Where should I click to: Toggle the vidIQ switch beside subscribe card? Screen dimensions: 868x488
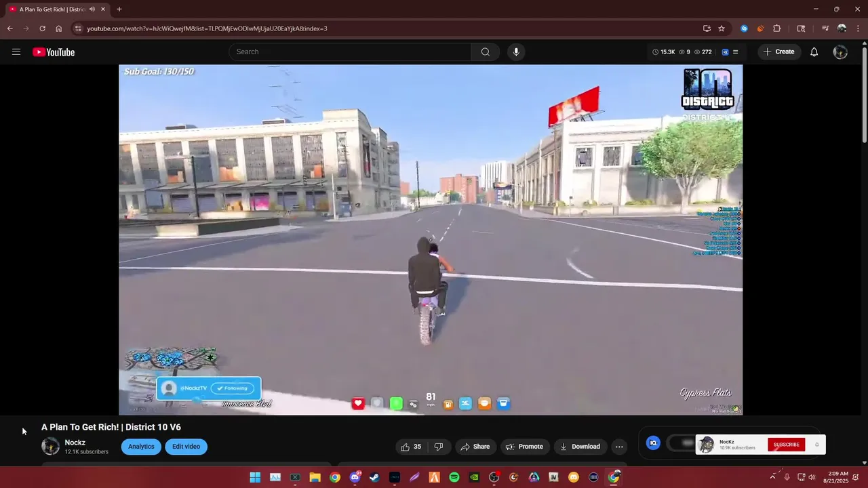click(x=681, y=443)
